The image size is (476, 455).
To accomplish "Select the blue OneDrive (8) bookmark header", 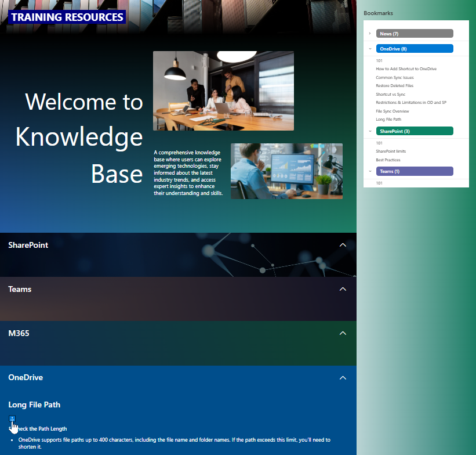I will [415, 49].
